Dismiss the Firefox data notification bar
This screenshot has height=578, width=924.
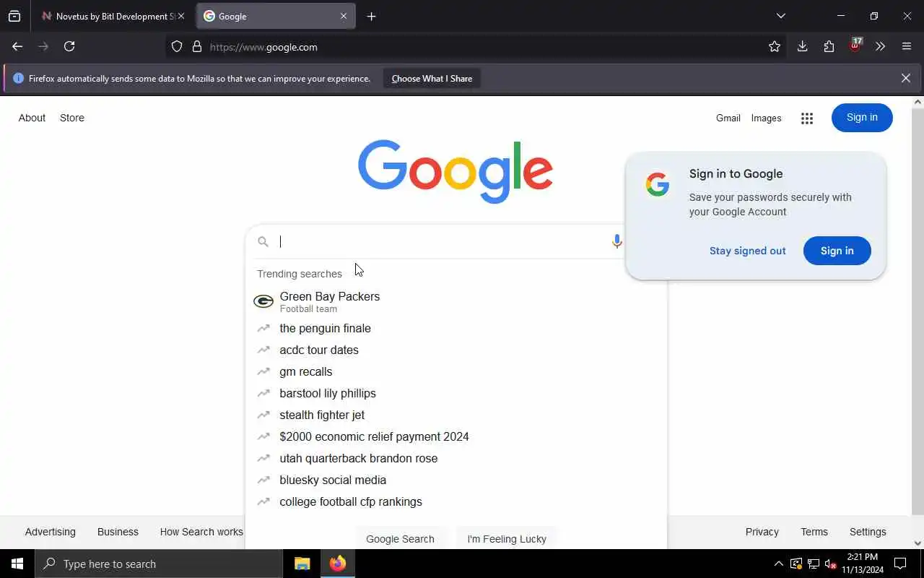click(x=905, y=78)
